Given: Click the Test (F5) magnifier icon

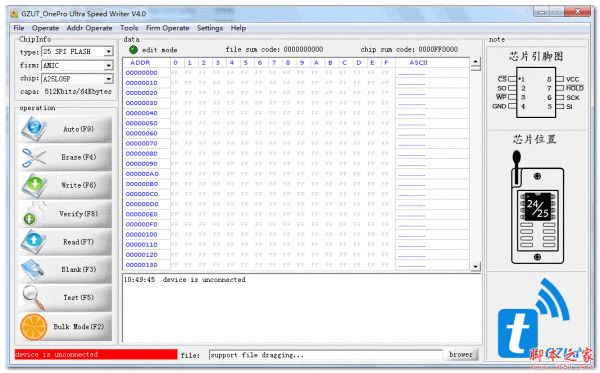Looking at the screenshot, I should pyautogui.click(x=33, y=297).
